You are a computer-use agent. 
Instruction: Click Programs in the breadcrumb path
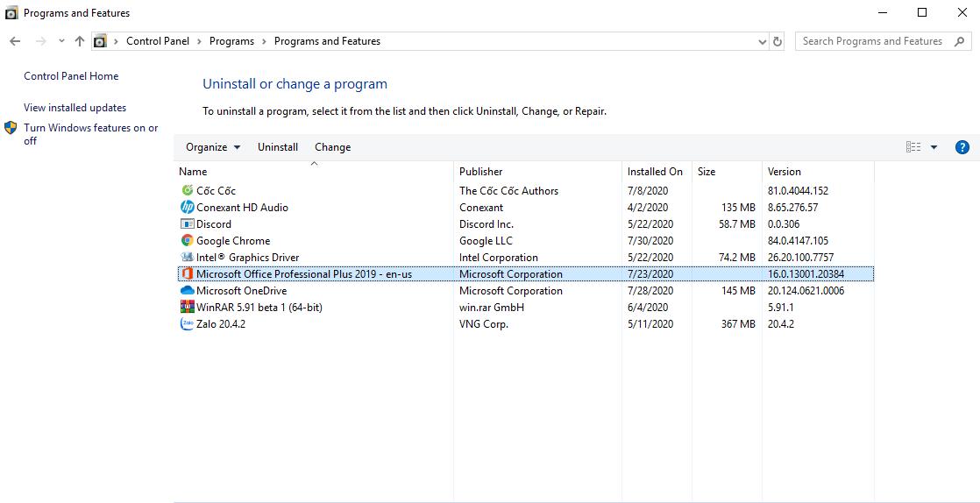[232, 41]
